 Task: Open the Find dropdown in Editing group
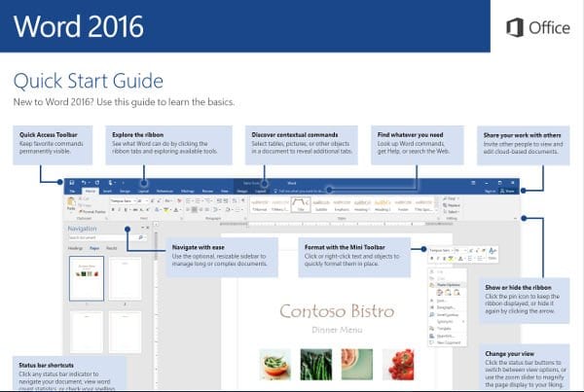(x=450, y=198)
